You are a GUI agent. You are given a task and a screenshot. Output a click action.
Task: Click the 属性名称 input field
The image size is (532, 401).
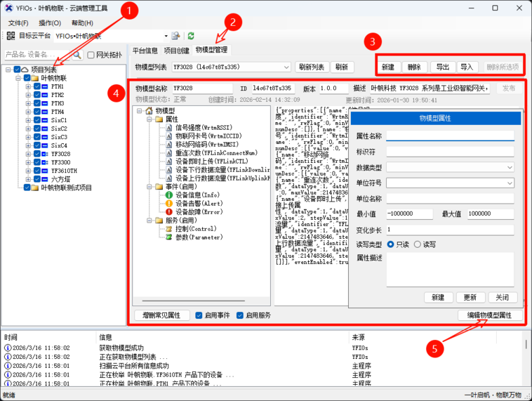click(x=450, y=136)
